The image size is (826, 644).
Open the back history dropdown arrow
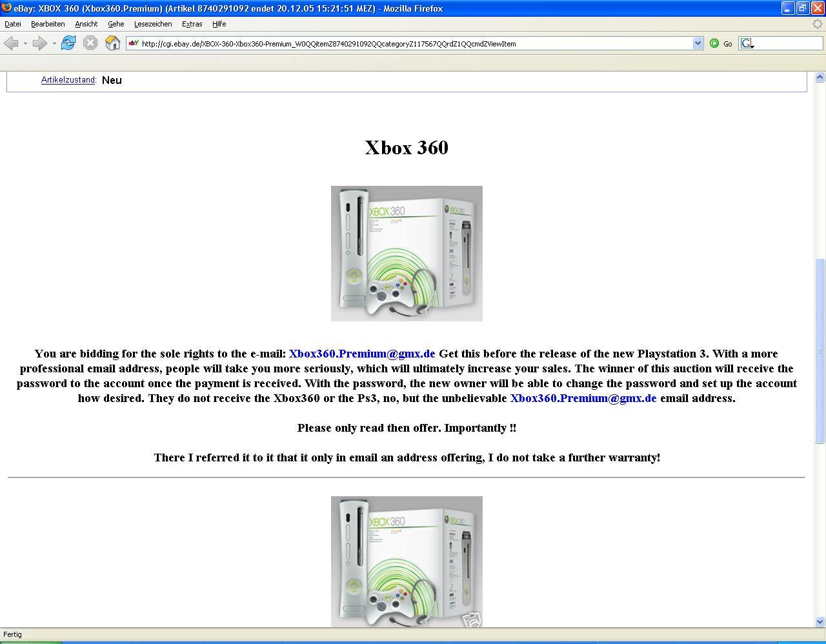click(x=25, y=43)
